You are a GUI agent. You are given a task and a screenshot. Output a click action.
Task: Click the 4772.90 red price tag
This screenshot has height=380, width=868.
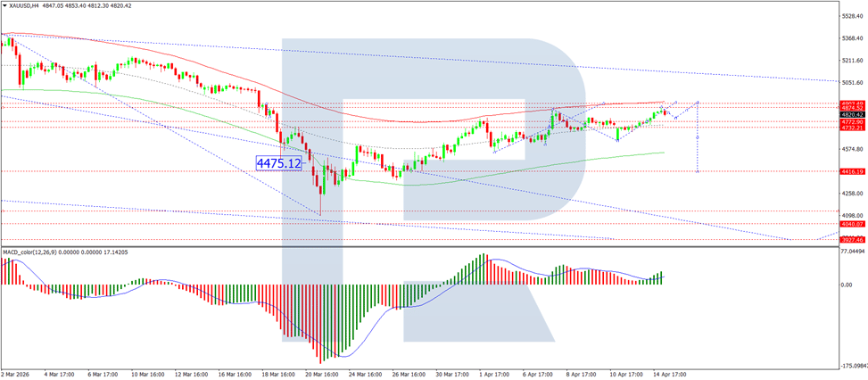tap(853, 121)
